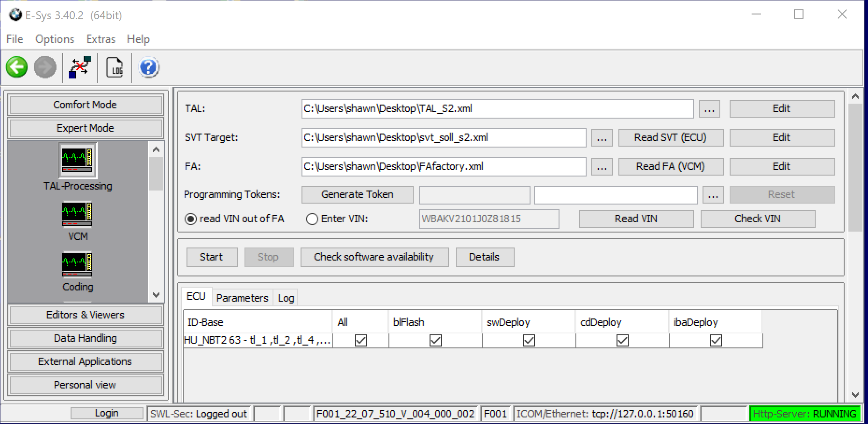Image resolution: width=868 pixels, height=424 pixels.
Task: Click Check software availability button
Action: [374, 257]
